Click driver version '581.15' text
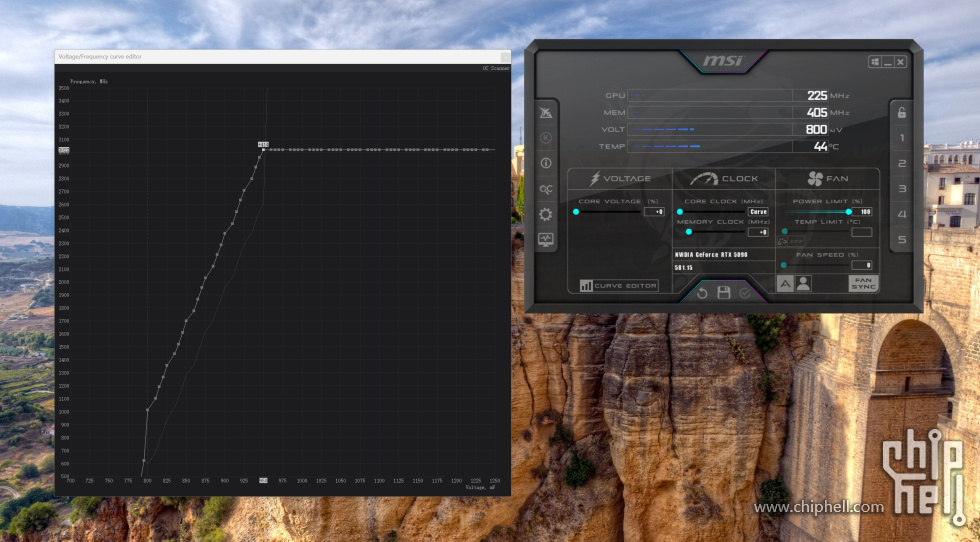This screenshot has height=542, width=980. 683,268
